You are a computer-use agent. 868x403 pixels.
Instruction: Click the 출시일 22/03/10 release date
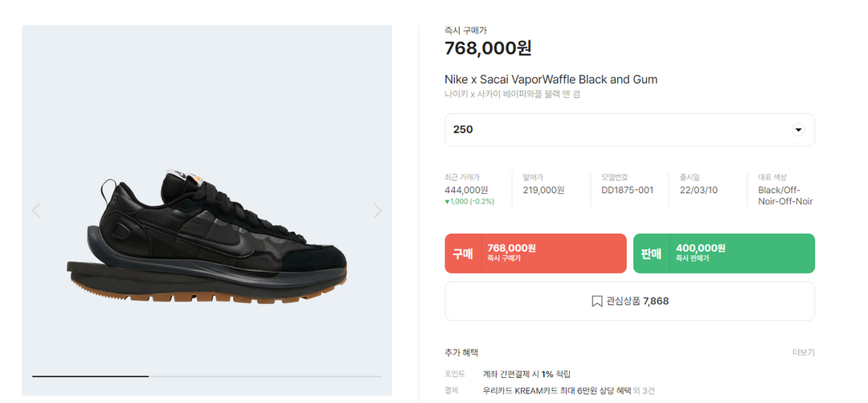coord(699,191)
